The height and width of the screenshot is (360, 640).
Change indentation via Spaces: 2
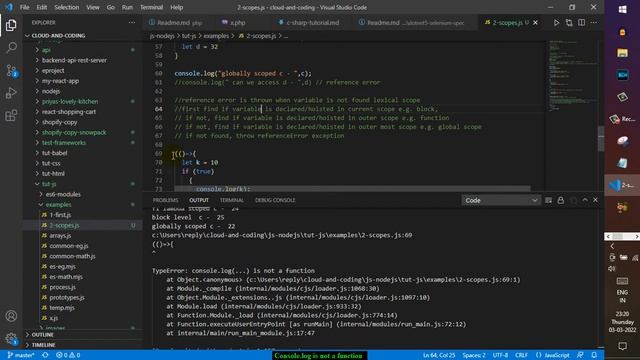(473, 355)
